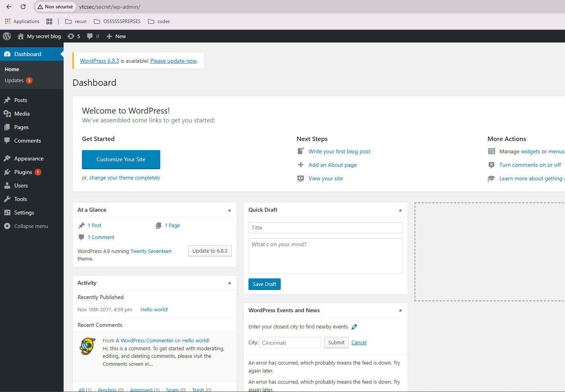The image size is (565, 392).
Task: Collapse the At a Glance panel
Action: tap(229, 210)
